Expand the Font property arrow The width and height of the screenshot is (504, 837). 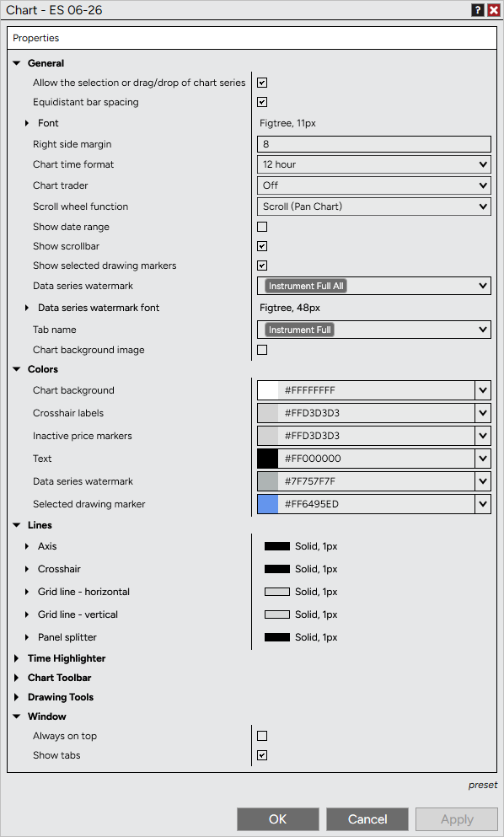27,123
